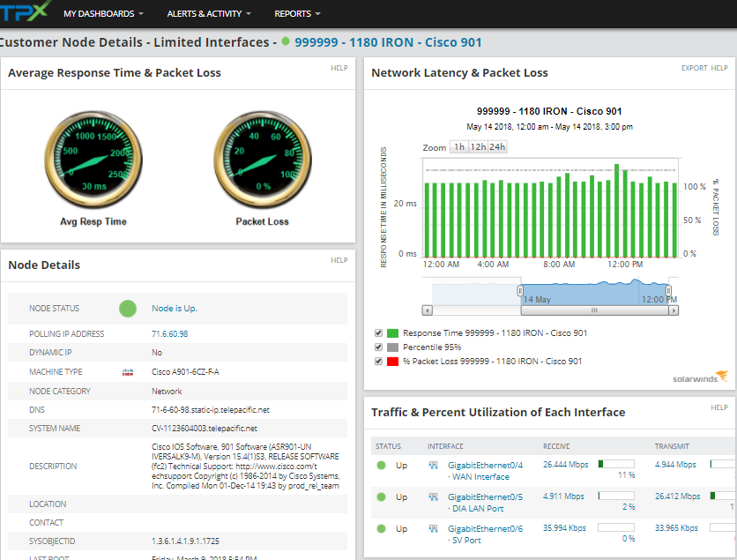Viewport: 737px width, 560px height.
Task: Open HELP for Node Details panel
Action: pos(339,260)
